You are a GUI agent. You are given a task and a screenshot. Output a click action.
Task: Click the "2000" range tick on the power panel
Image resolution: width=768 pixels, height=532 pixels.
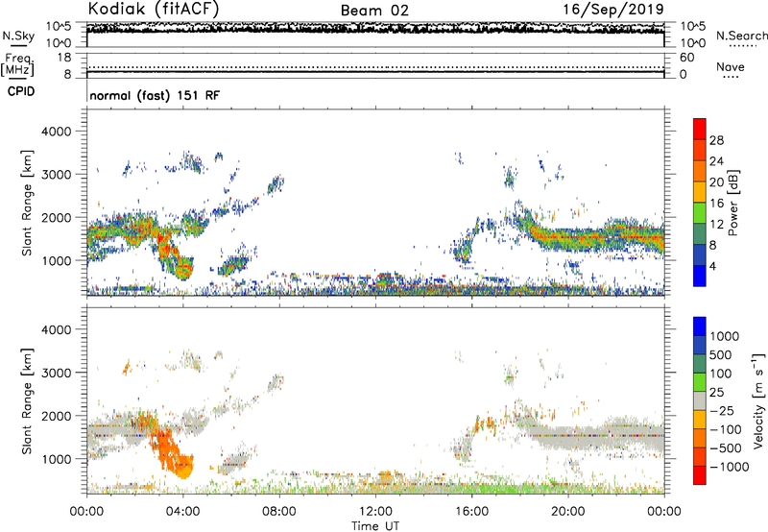click(56, 217)
